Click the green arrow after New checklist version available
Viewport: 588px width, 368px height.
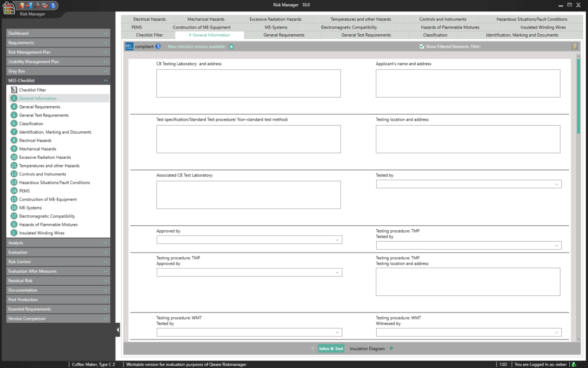[x=231, y=46]
